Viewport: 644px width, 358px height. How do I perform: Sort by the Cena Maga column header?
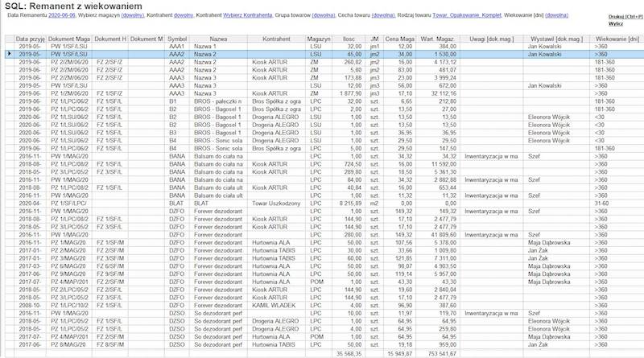(x=399, y=39)
